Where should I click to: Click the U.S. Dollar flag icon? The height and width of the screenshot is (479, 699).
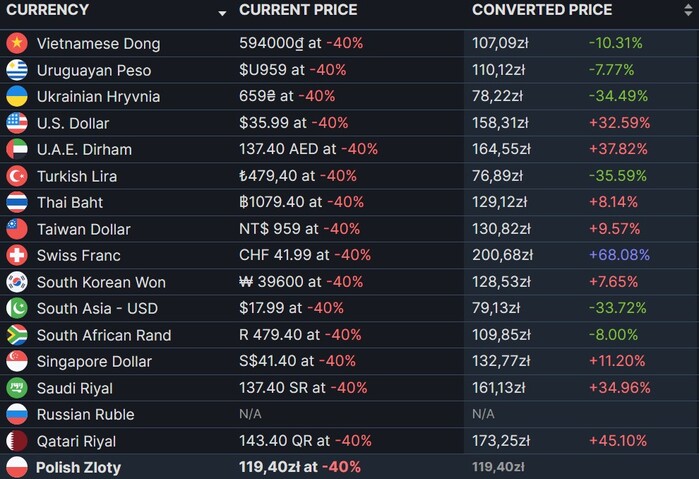point(16,123)
